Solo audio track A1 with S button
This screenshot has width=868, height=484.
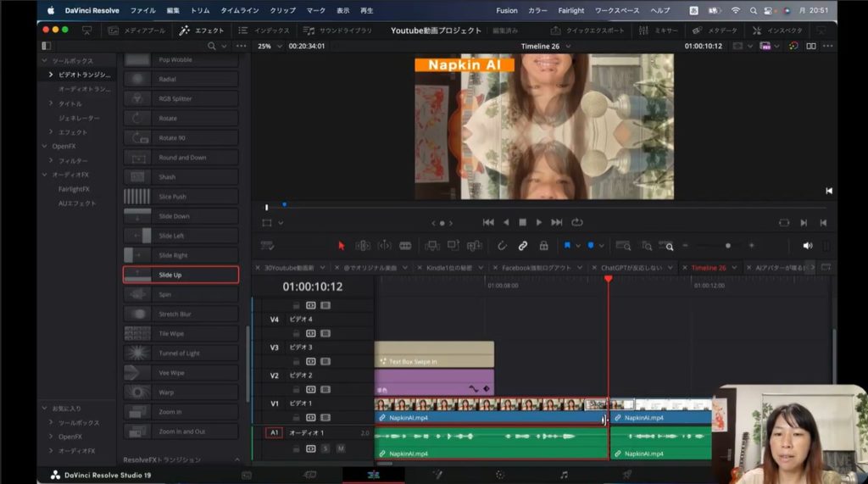(325, 448)
